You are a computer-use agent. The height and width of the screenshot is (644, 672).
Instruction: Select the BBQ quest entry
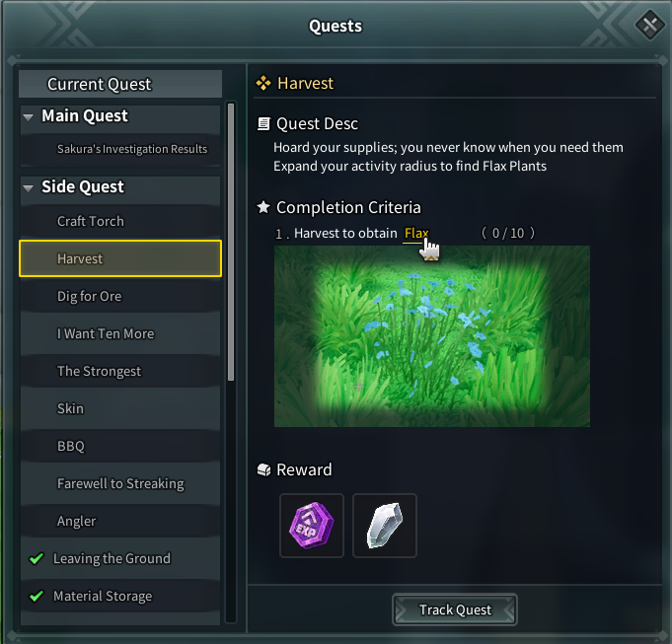[71, 446]
